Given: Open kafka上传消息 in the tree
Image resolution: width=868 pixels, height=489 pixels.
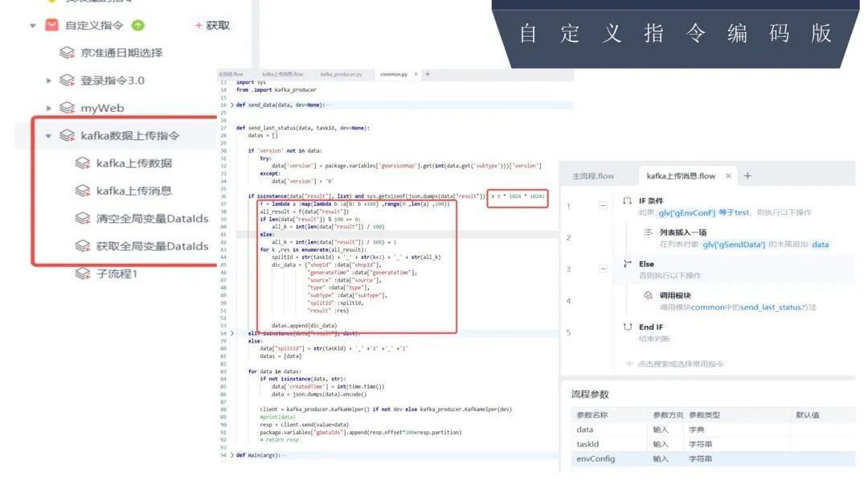Looking at the screenshot, I should 134,191.
